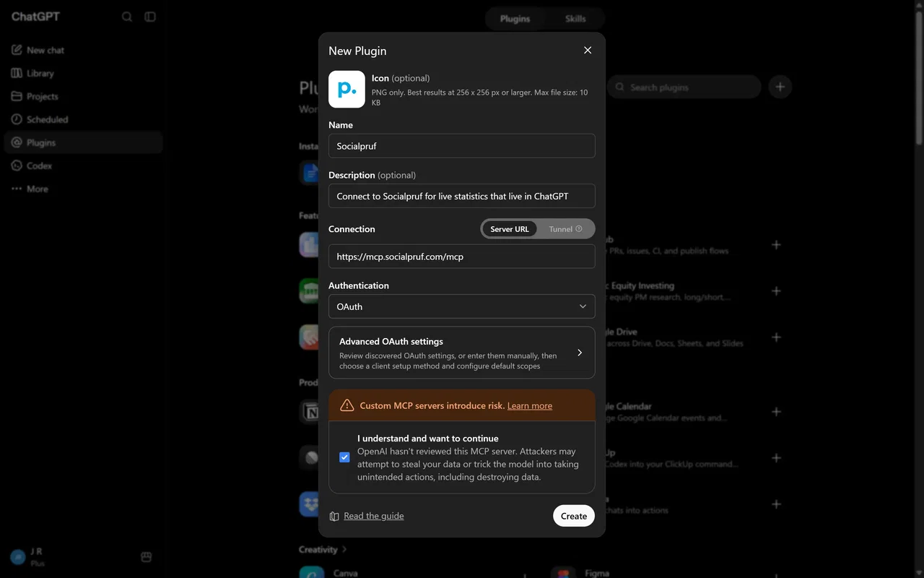
Task: Click the Socialpruf plugin icon image
Action: pos(346,89)
